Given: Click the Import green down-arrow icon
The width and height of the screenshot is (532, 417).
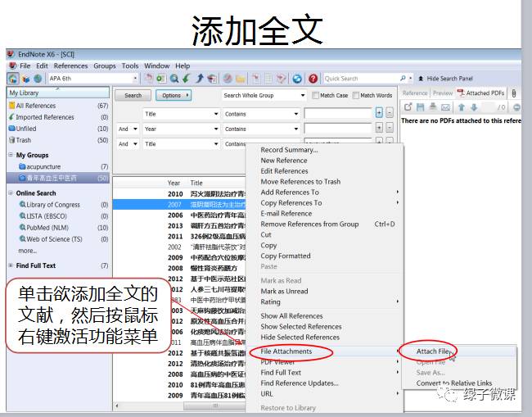Looking at the screenshot, I should click(x=186, y=79).
